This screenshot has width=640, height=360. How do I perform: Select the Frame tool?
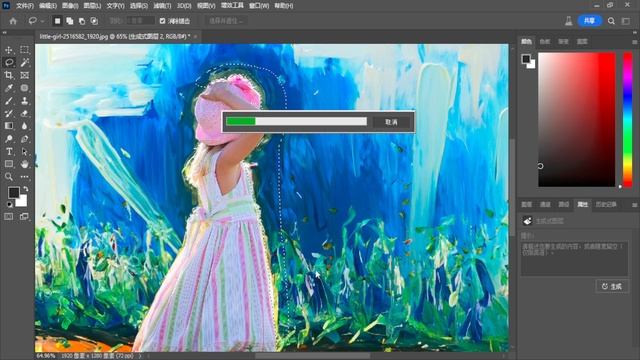[24, 75]
